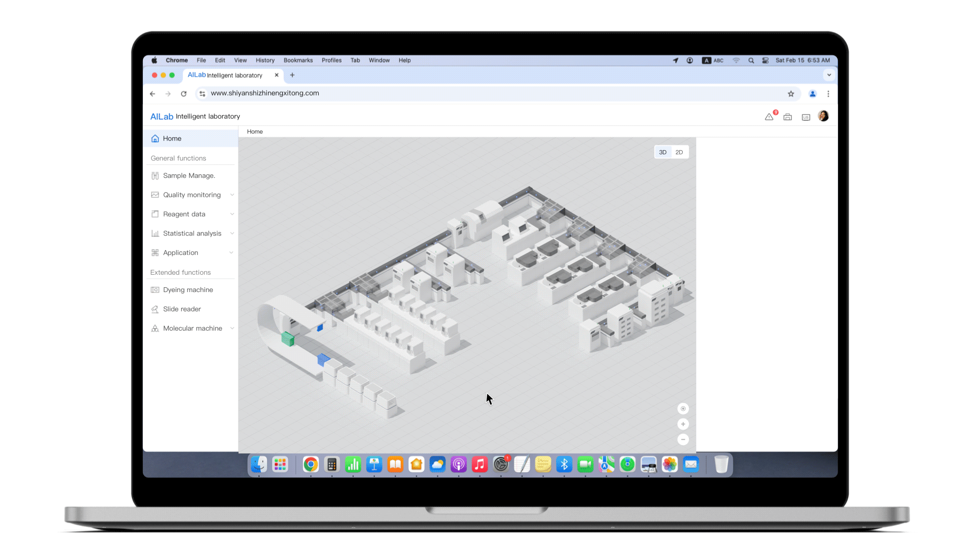Click the printer icon in header
Image resolution: width=980 pixels, height=560 pixels.
click(787, 117)
